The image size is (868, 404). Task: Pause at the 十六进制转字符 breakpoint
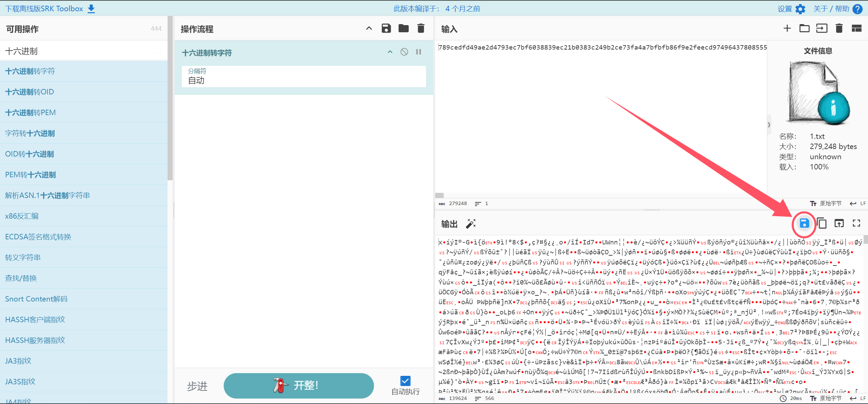pyautogui.click(x=419, y=52)
